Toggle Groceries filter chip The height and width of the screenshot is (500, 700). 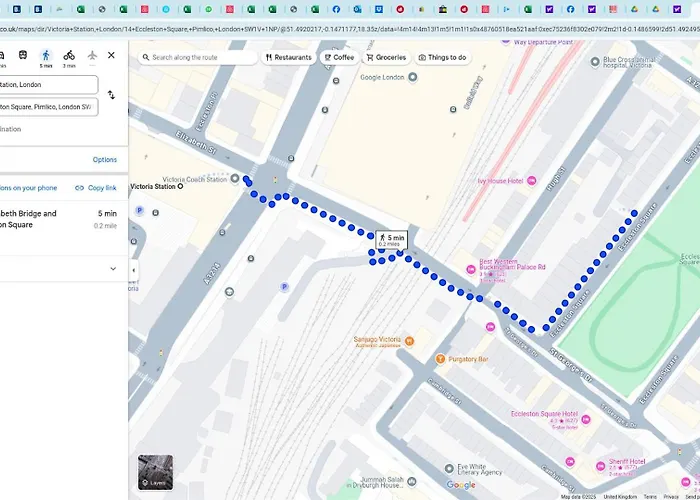386,58
